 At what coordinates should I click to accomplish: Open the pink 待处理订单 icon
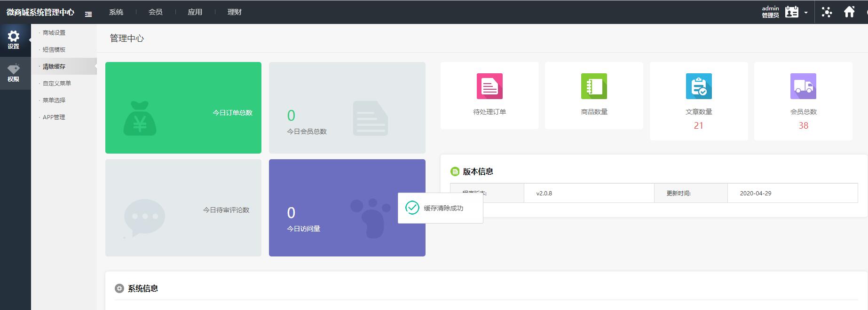coord(489,86)
